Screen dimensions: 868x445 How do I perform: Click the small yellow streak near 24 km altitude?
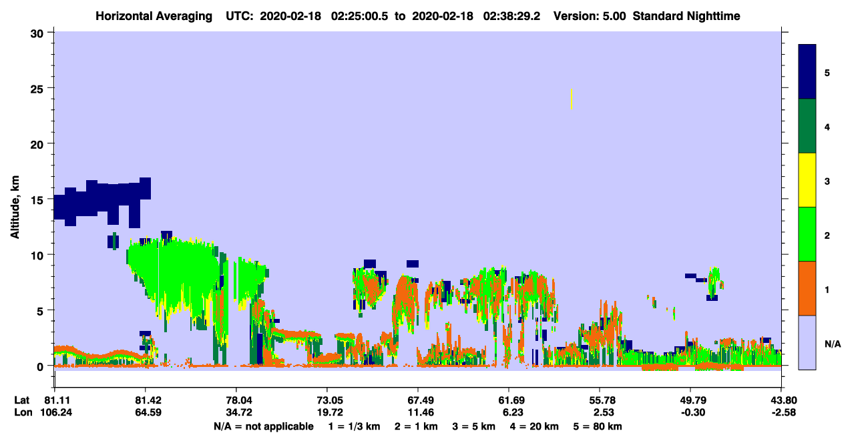(572, 98)
